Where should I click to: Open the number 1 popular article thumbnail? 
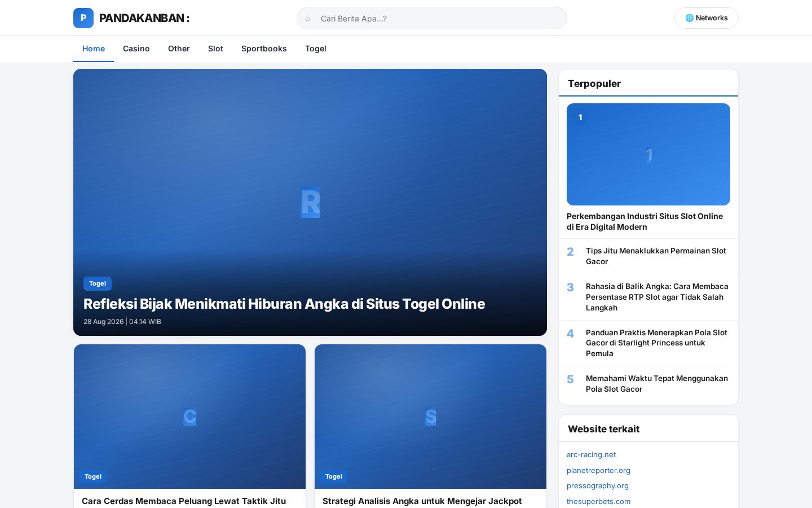[648, 154]
